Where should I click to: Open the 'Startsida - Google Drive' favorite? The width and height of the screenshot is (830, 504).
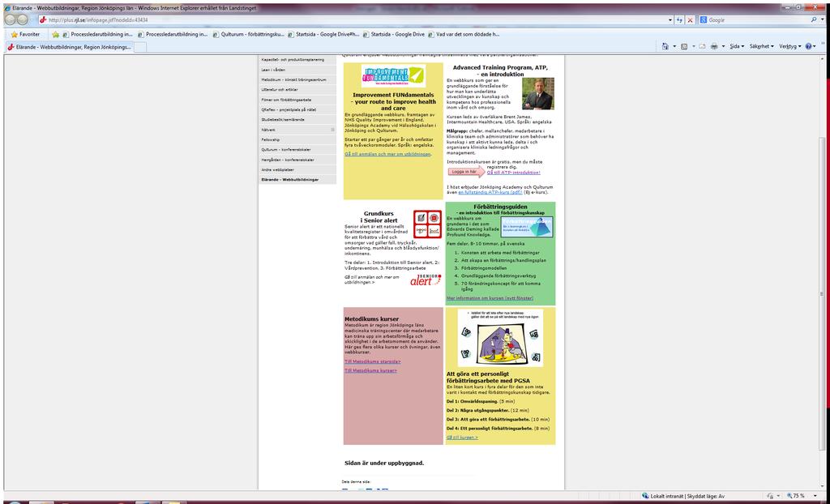(394, 34)
